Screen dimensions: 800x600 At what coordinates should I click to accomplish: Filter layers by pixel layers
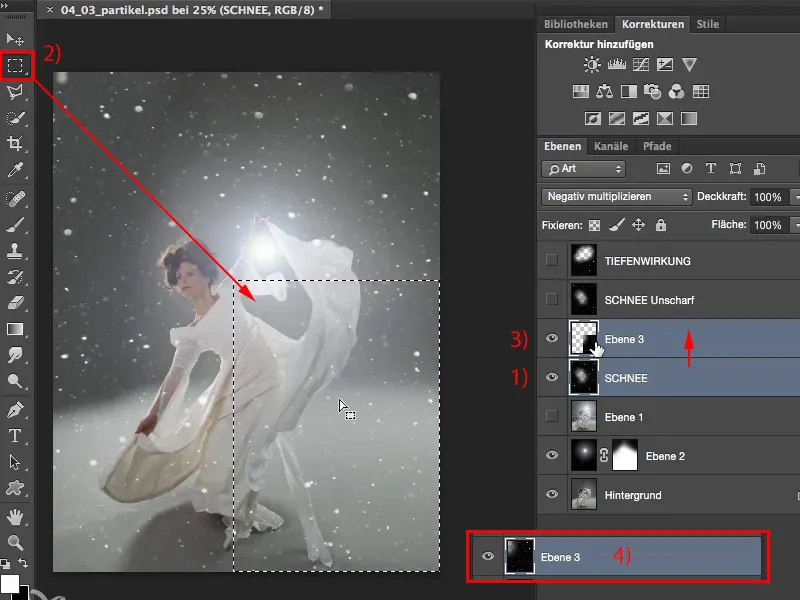pyautogui.click(x=663, y=169)
